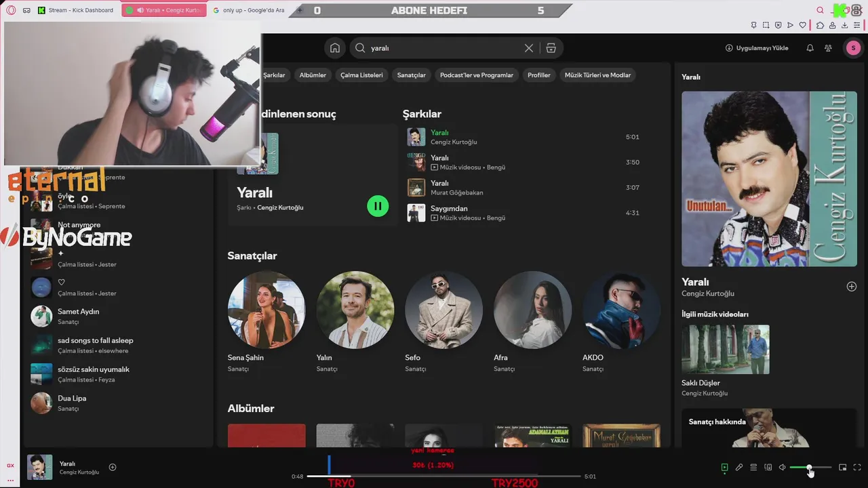Adjust the volume slider
Screen dimensions: 868x488
[x=810, y=468]
